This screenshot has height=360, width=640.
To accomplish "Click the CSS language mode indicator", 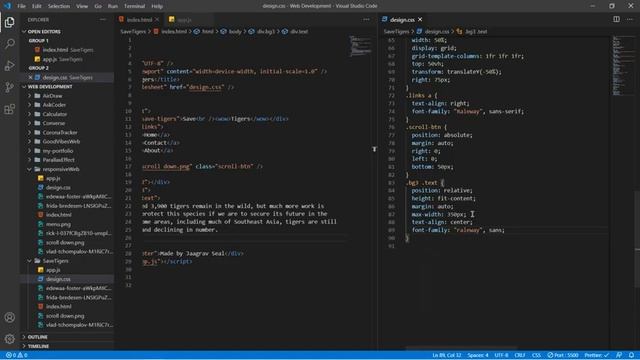I will pos(536,355).
